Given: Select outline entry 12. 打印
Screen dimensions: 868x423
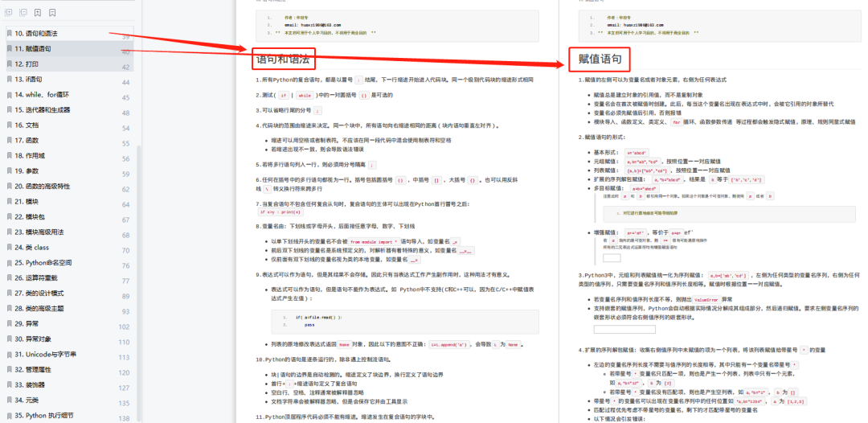Looking at the screenshot, I should [x=70, y=64].
